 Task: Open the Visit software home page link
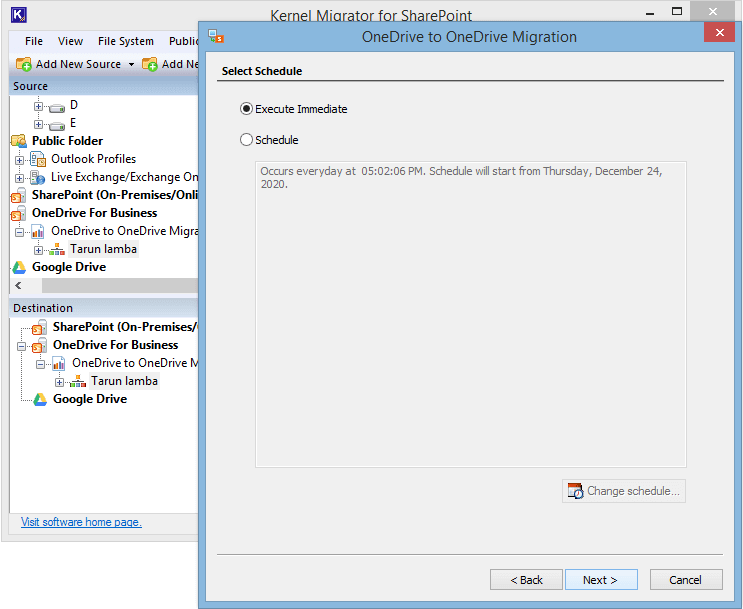point(81,522)
